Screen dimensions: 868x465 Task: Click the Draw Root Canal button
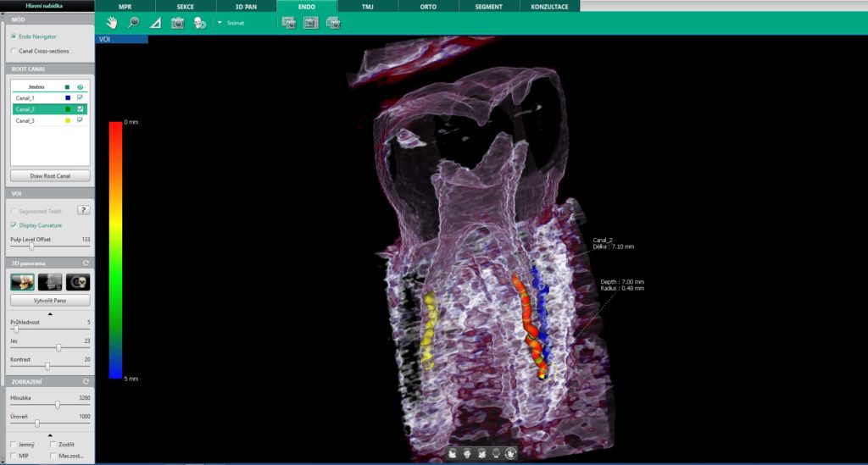pos(50,176)
